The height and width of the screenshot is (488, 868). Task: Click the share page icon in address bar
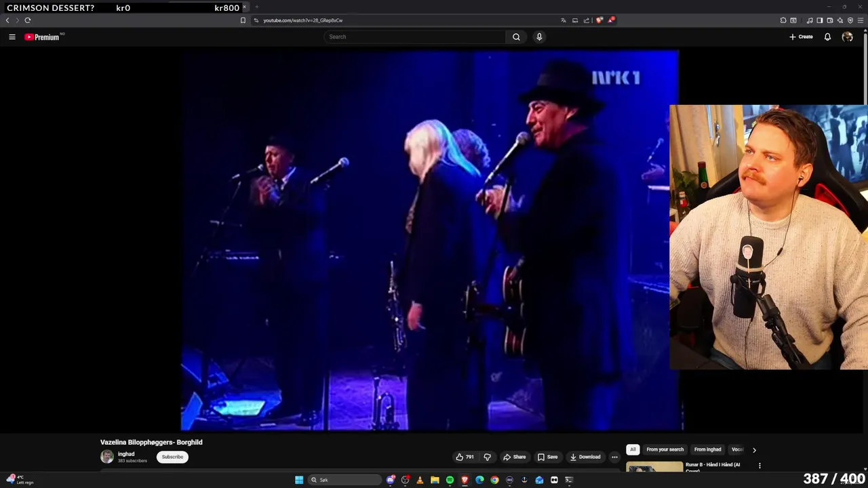587,20
